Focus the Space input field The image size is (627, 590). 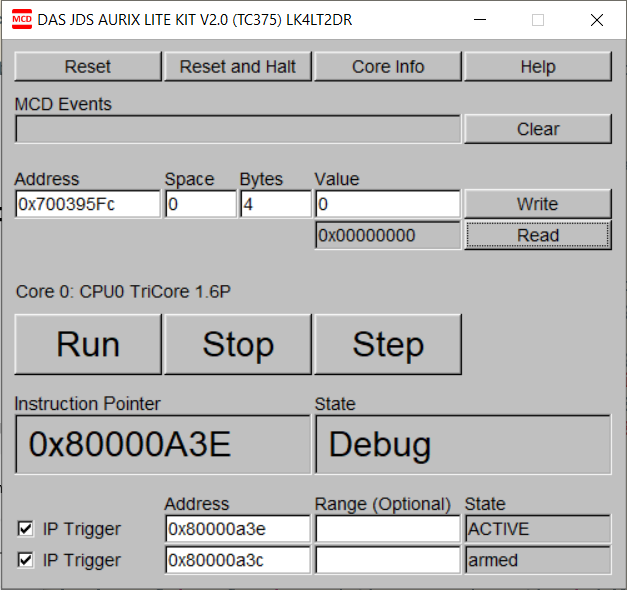click(201, 204)
